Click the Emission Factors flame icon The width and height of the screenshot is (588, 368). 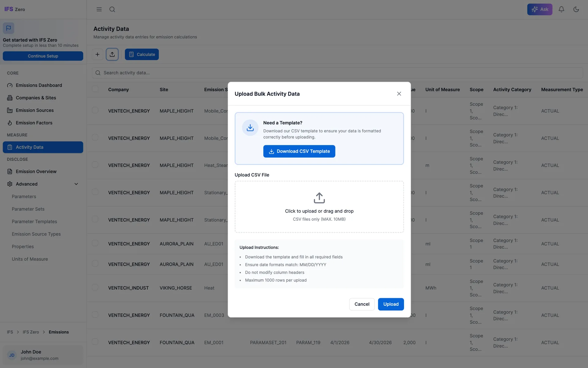click(x=9, y=123)
